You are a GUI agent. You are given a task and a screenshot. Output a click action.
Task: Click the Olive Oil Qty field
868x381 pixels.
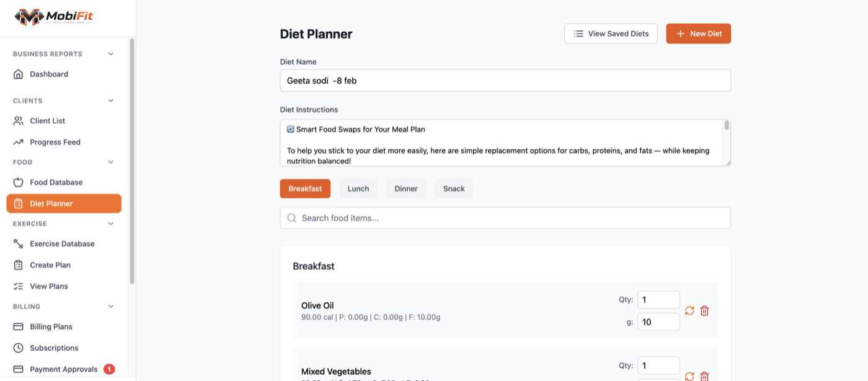tap(658, 299)
